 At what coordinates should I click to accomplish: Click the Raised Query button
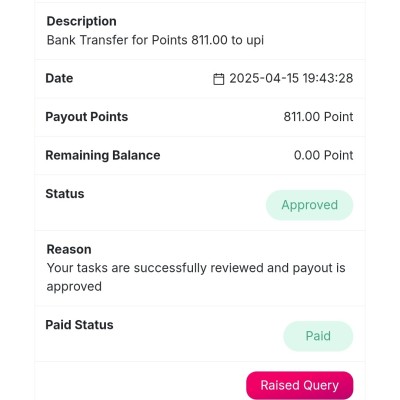pos(300,385)
